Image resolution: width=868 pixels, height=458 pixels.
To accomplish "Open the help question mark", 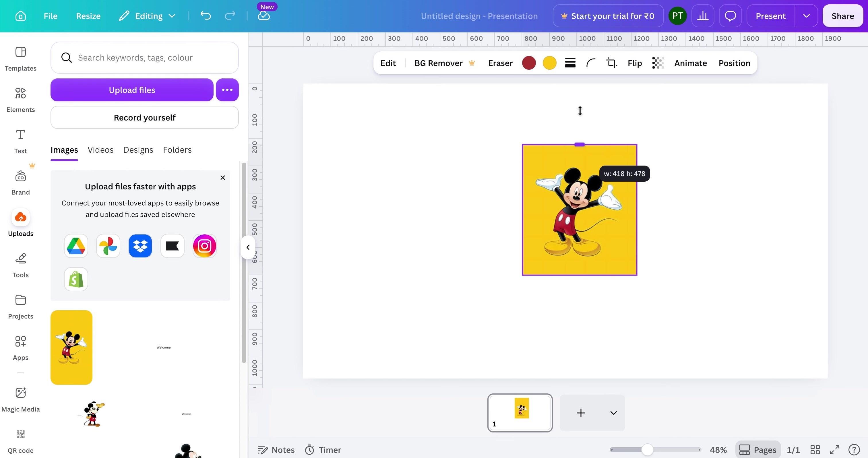I will coord(854,450).
